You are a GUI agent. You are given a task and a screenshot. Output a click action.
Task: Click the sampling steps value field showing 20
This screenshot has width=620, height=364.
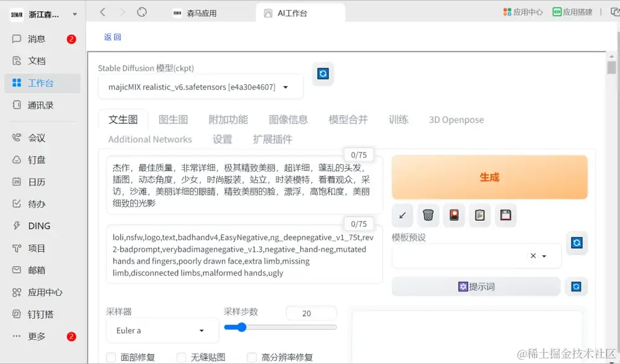(x=311, y=313)
